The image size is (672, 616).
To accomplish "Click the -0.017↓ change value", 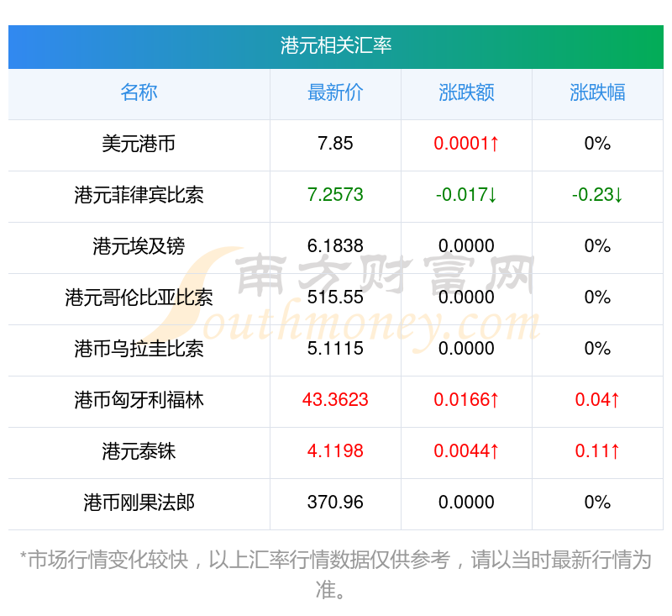I will (466, 195).
